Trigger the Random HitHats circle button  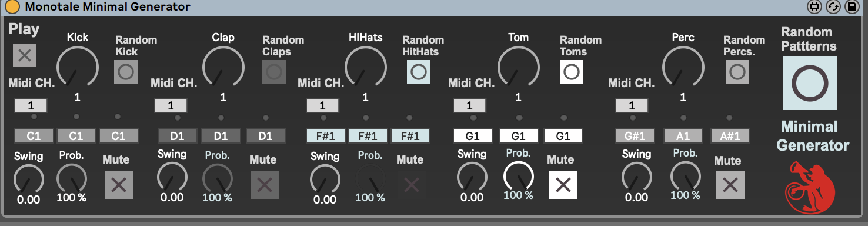coord(419,72)
